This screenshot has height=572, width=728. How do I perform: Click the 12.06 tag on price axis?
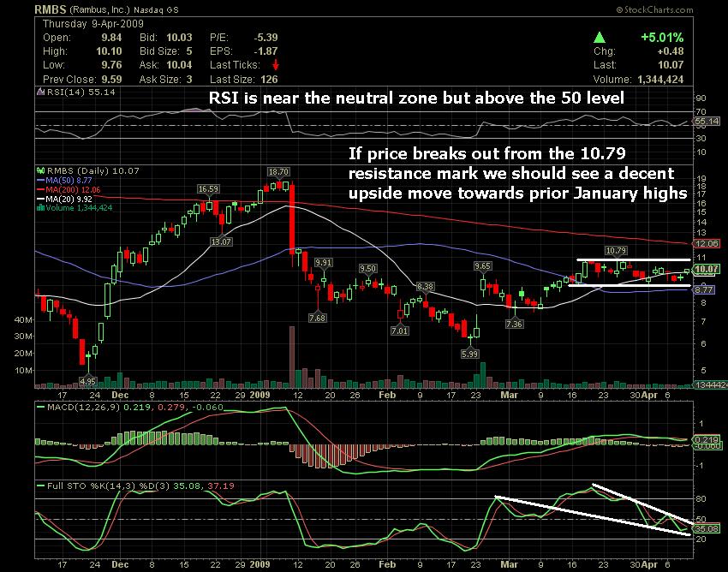(x=706, y=244)
